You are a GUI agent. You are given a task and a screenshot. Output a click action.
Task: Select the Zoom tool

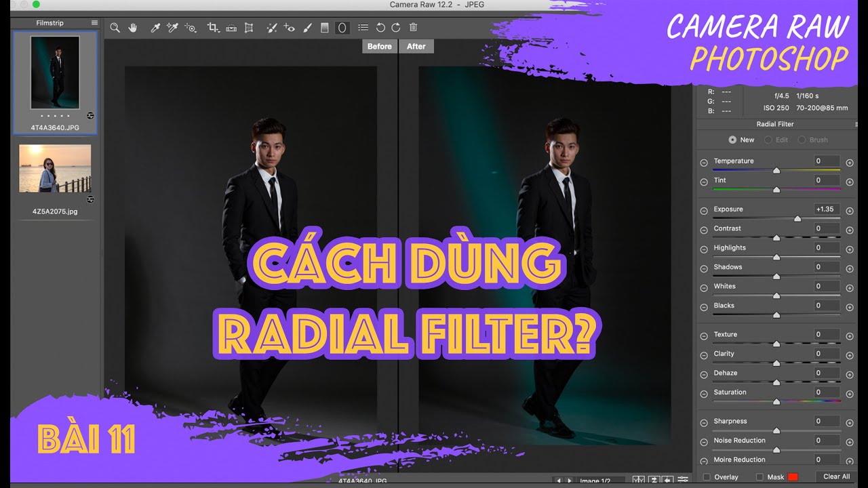pos(115,28)
